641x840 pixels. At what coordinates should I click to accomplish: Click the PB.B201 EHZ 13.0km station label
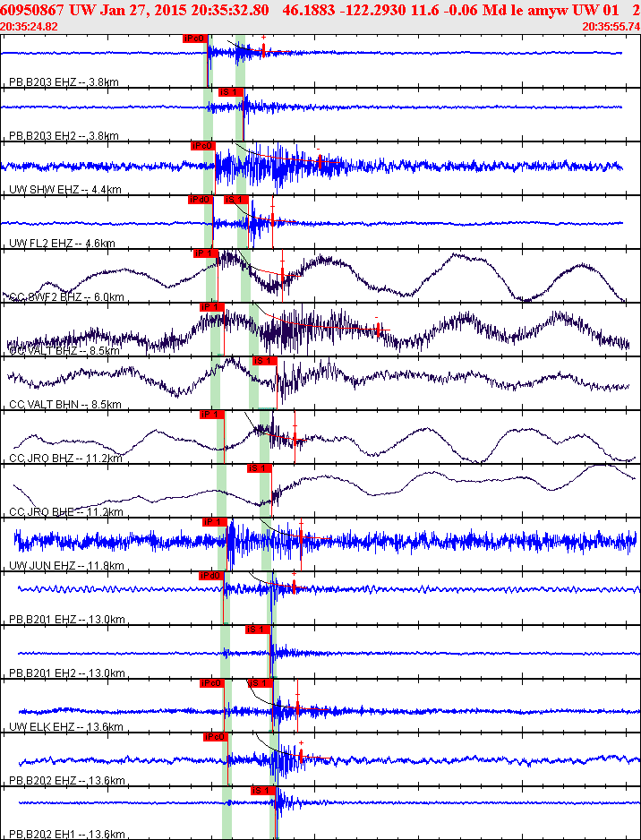tap(67, 620)
